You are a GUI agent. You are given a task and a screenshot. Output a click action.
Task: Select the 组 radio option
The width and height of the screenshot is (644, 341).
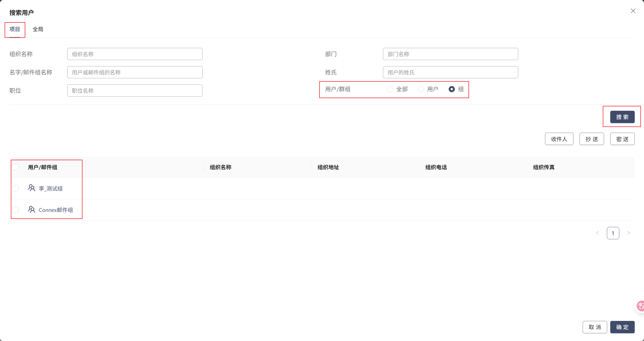click(x=451, y=89)
